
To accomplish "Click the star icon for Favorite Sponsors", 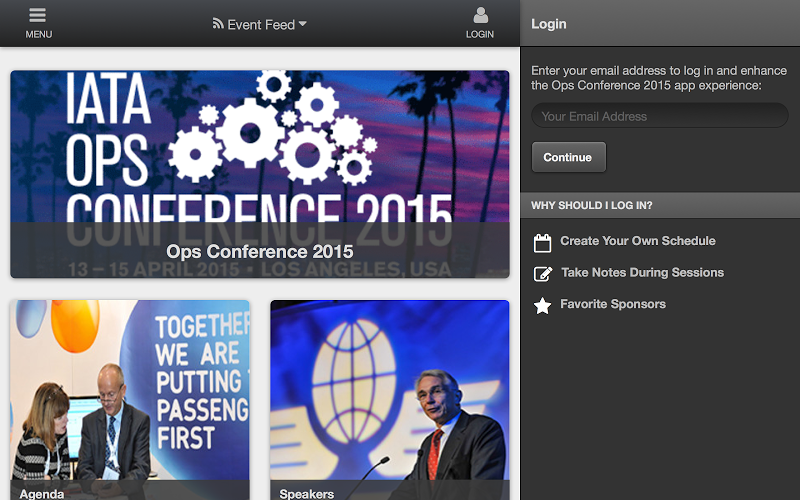I will [542, 306].
